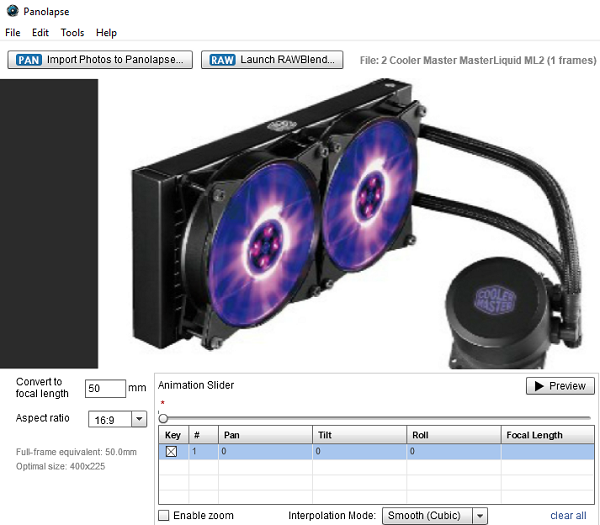The image size is (600, 525).
Task: Click the Pan column header
Action: pyautogui.click(x=266, y=435)
